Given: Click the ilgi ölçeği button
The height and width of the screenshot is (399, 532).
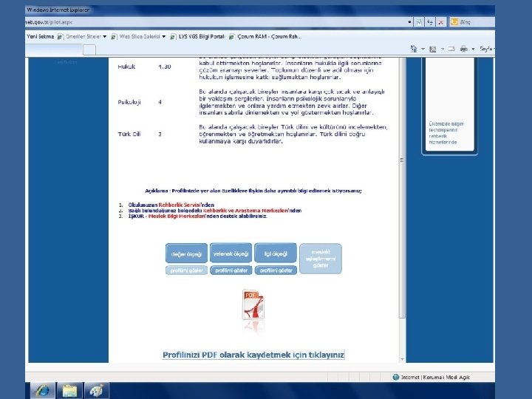Looking at the screenshot, I should point(276,253).
